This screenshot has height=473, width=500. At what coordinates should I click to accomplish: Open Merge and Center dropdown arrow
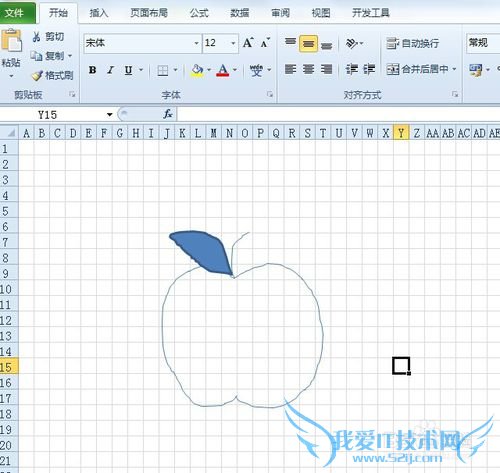coord(454,69)
